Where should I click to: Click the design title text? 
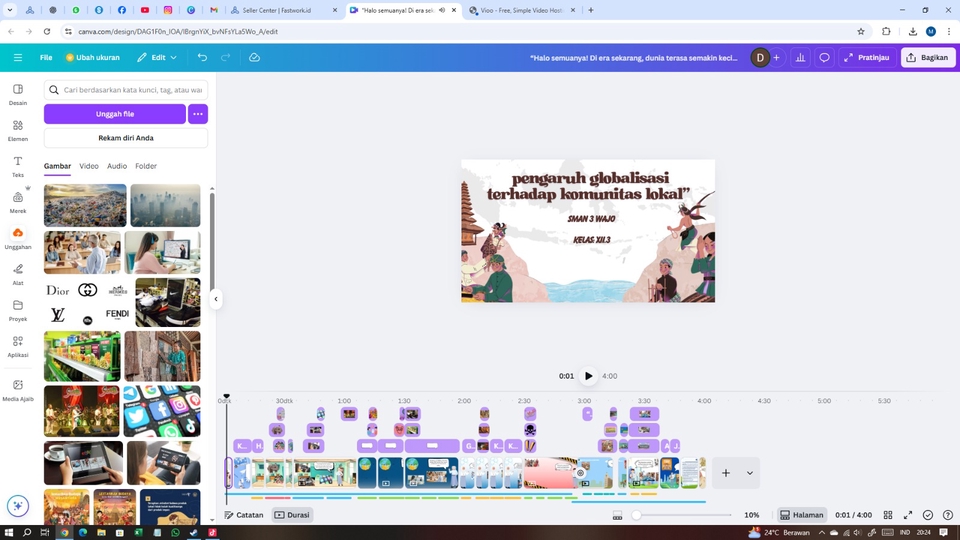pos(634,58)
